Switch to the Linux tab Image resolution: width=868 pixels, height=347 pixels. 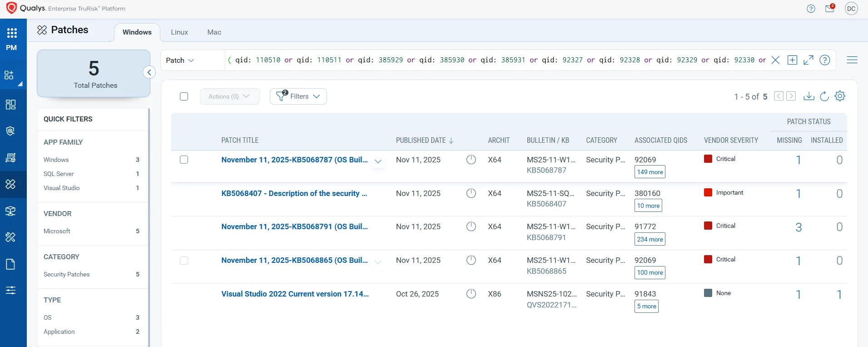[x=179, y=32]
